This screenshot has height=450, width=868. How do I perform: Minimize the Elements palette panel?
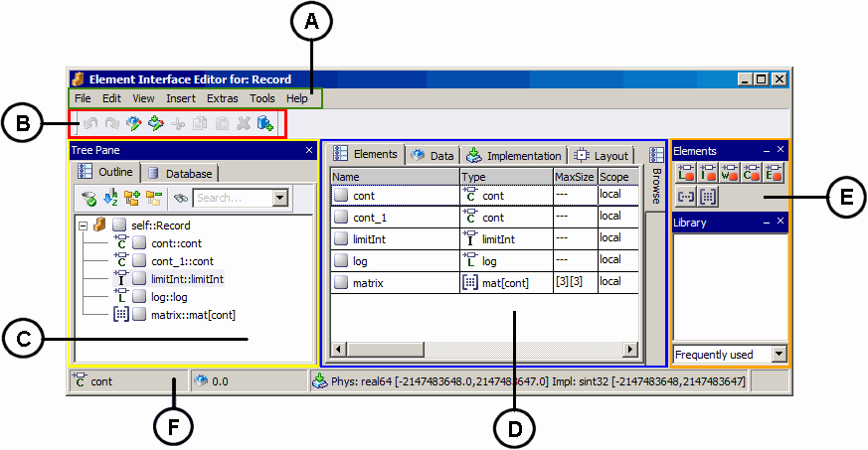767,150
